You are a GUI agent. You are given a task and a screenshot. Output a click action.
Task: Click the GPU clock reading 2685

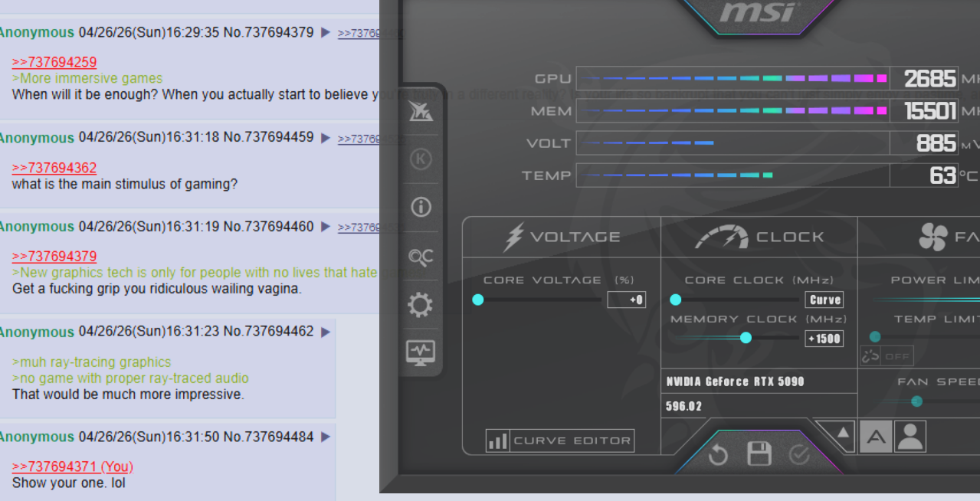tap(929, 78)
